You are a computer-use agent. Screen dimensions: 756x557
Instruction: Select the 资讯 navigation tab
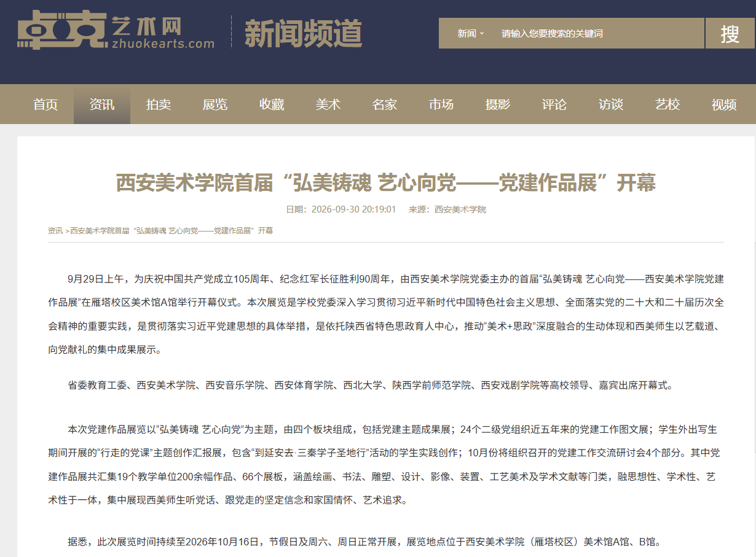point(102,104)
